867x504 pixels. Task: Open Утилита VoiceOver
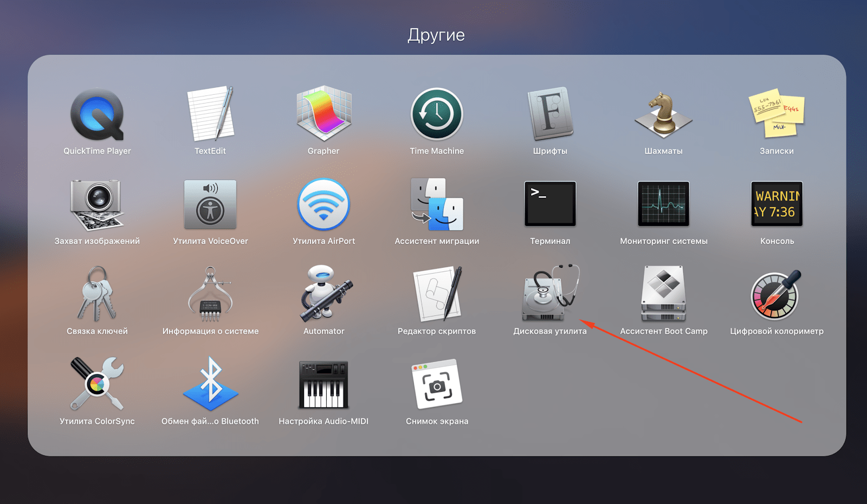(210, 205)
